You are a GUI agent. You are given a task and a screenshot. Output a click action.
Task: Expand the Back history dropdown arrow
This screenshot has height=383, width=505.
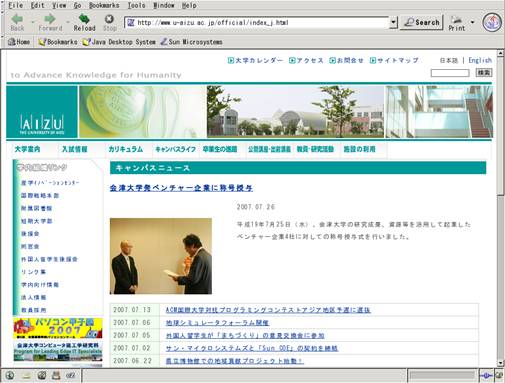click(x=33, y=22)
